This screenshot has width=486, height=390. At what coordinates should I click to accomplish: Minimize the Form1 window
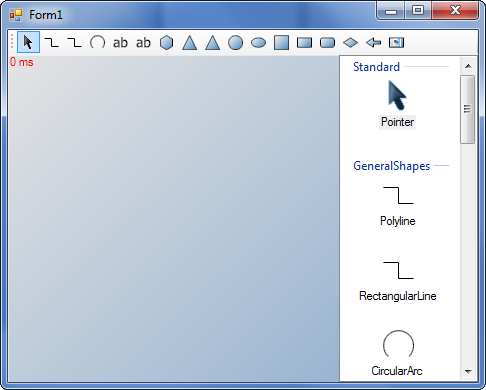391,11
